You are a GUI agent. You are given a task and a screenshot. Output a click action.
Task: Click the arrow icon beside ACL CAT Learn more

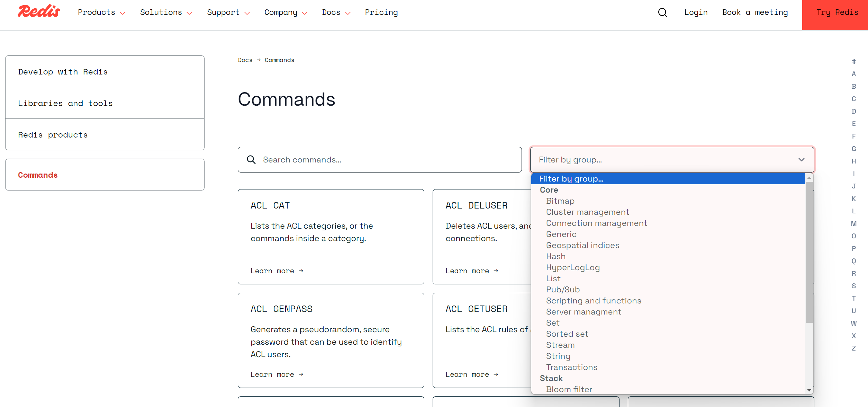301,271
